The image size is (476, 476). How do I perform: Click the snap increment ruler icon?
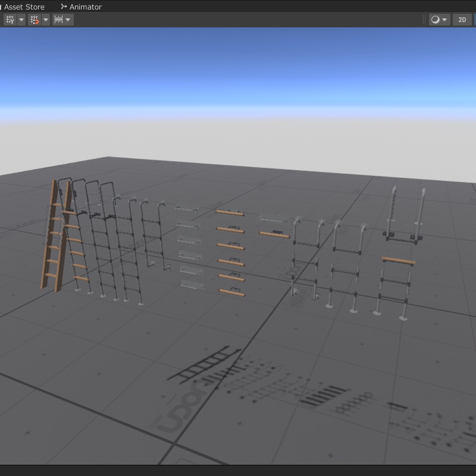tap(59, 20)
